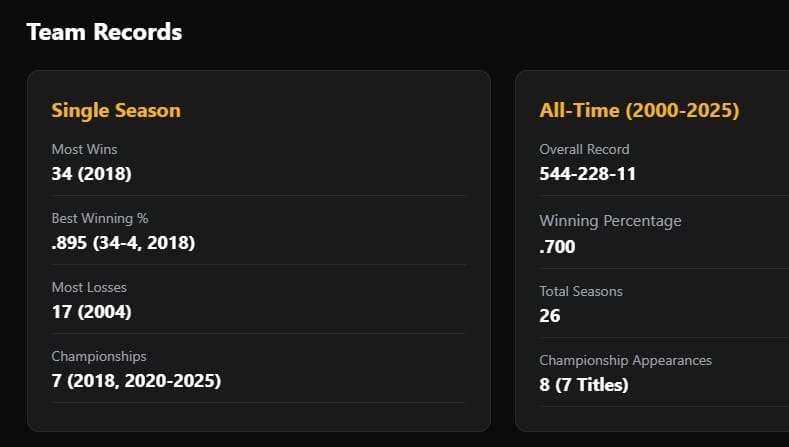The image size is (789, 447).
Task: Click the Total Seasons label
Action: (581, 291)
